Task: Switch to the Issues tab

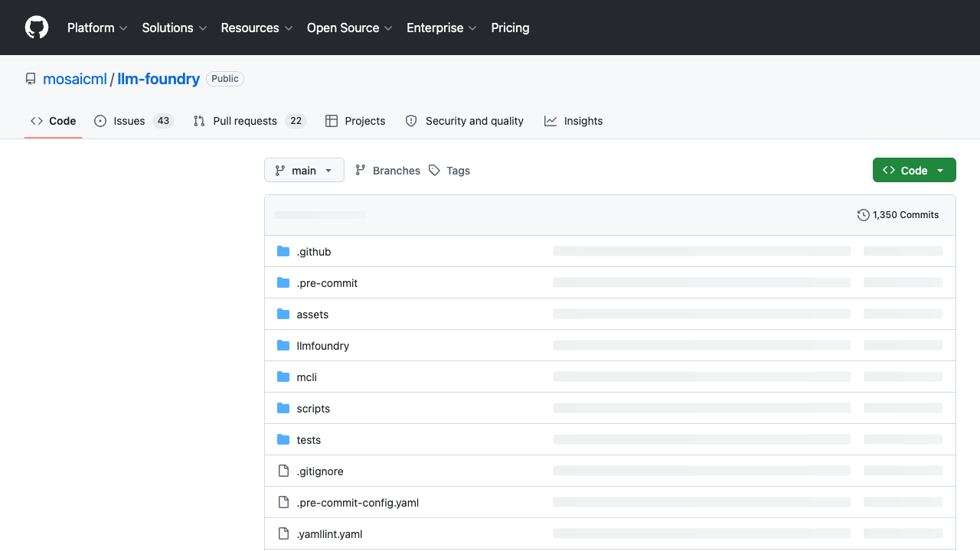Action: point(134,121)
